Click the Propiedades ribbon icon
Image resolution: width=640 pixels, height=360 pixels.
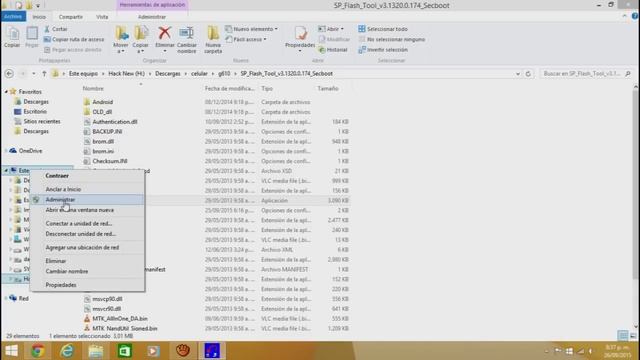click(300, 39)
